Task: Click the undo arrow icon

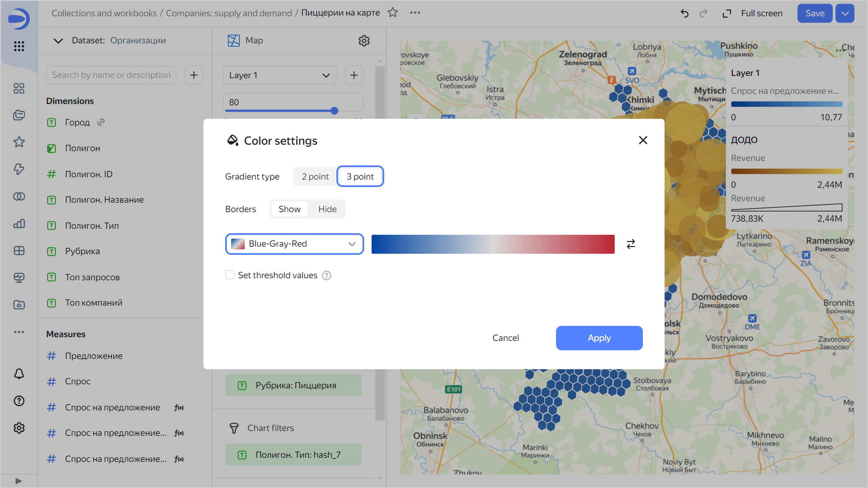Action: (x=685, y=14)
